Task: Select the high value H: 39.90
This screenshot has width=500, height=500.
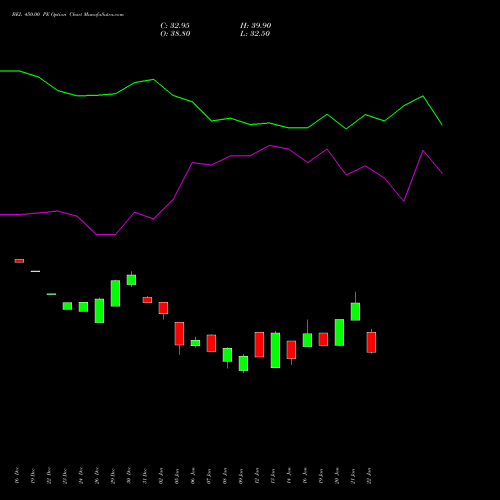Action: point(256,26)
